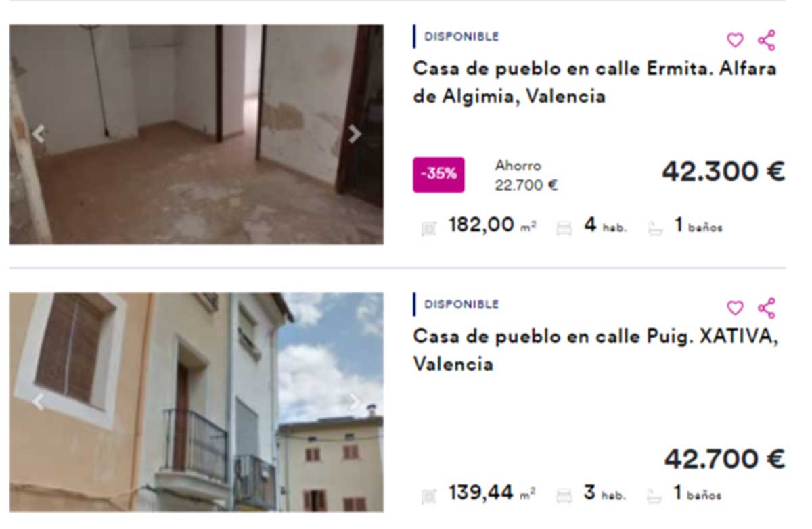
Task: Share the calle Puig XATIVA listing
Action: tap(767, 308)
